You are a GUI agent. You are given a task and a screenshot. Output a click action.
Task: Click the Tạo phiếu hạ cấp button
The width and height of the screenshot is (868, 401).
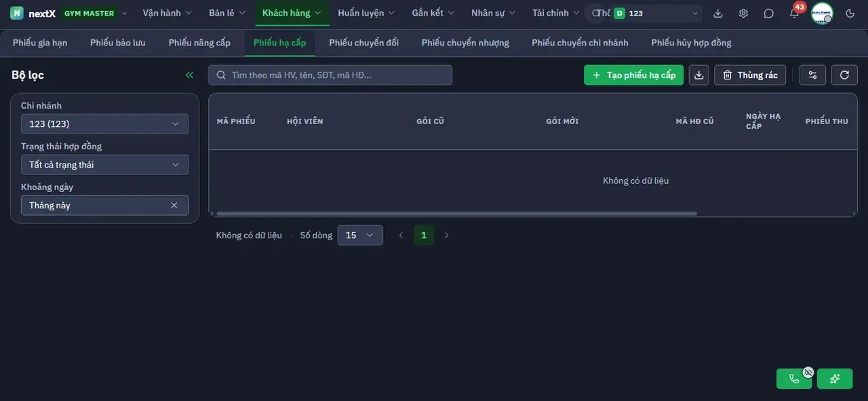(x=633, y=75)
